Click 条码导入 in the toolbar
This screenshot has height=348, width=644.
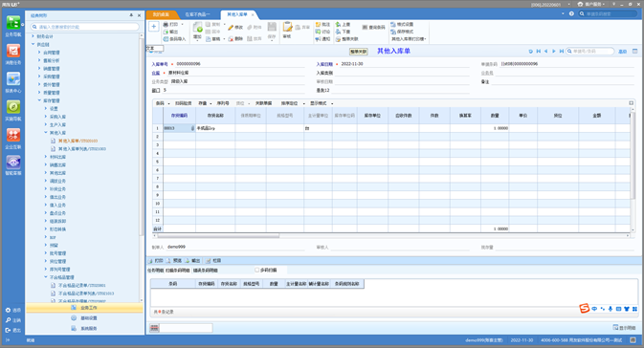click(x=174, y=39)
